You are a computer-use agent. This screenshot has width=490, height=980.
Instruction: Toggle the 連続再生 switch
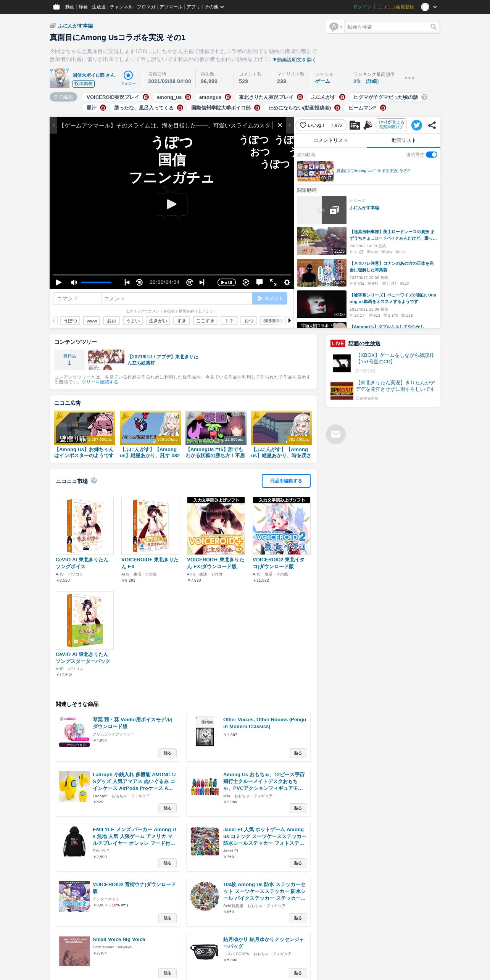click(x=432, y=155)
